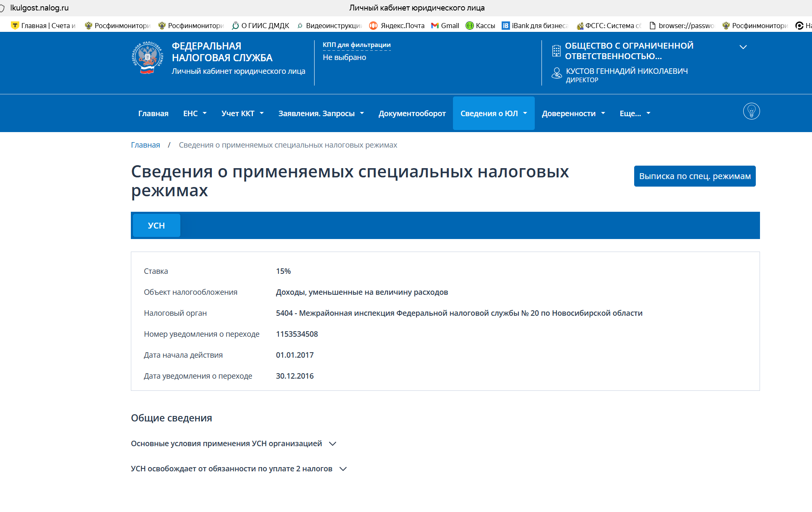Open the Доверенности dropdown menu
The width and height of the screenshot is (812, 512).
click(573, 114)
